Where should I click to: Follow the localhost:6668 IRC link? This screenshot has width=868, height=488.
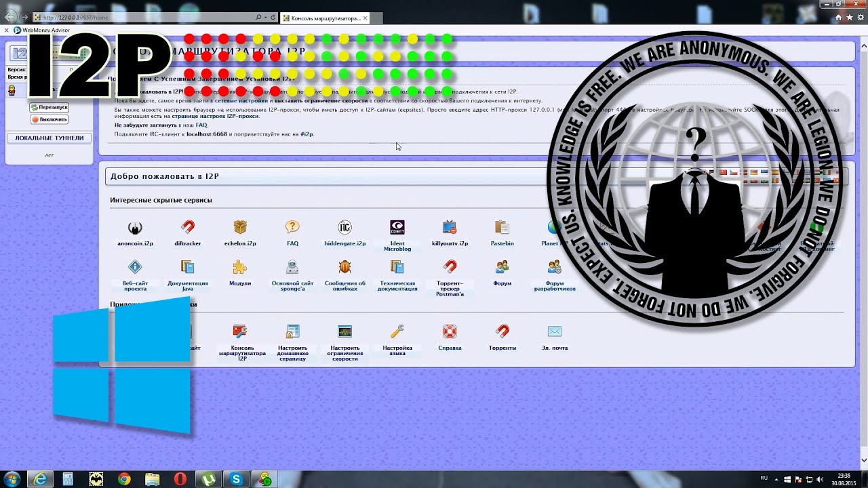click(207, 134)
